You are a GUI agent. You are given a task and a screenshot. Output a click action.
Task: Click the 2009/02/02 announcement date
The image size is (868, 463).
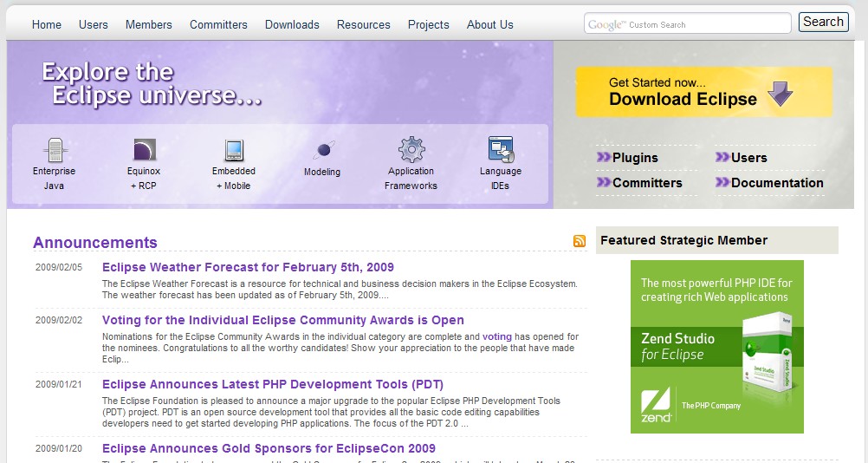tap(59, 320)
